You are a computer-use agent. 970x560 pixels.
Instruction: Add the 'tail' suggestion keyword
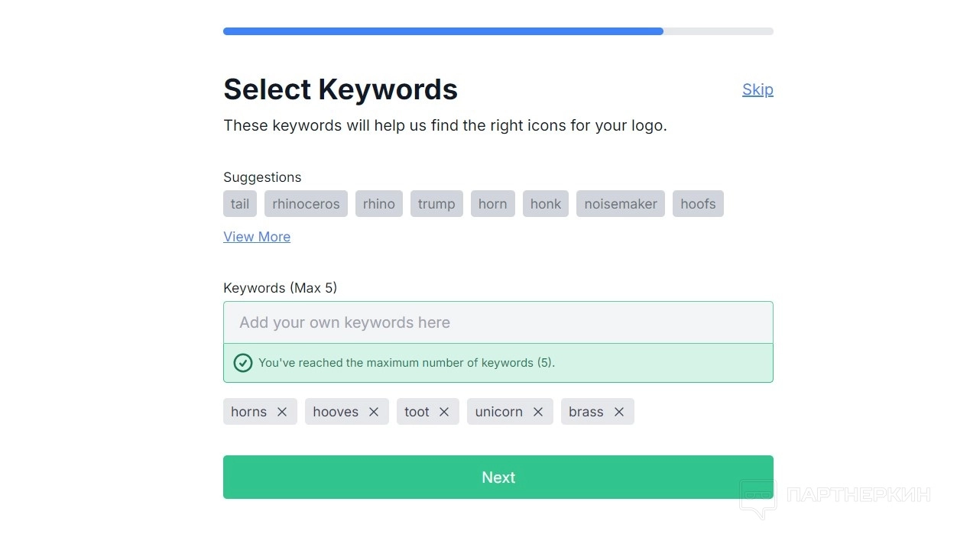coord(240,204)
